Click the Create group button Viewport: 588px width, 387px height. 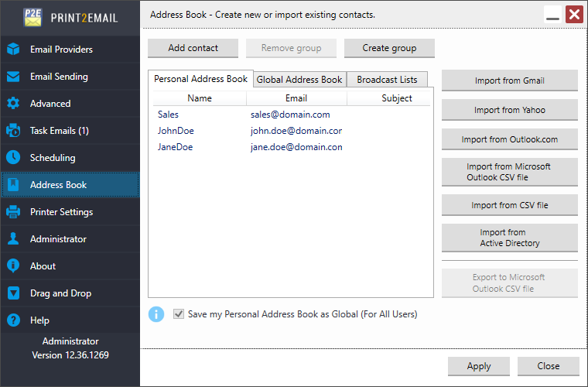(x=389, y=48)
